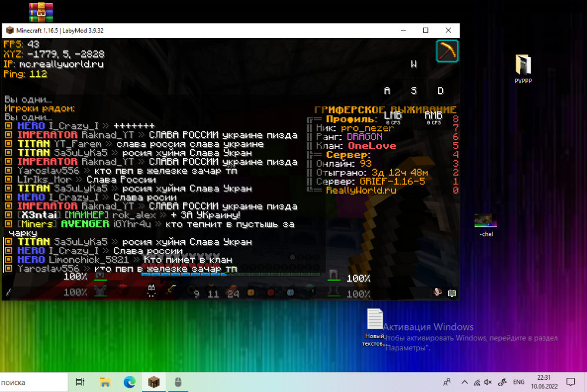Switch input language from ENG
Viewport: 587px width, 392px height.
pyautogui.click(x=518, y=382)
